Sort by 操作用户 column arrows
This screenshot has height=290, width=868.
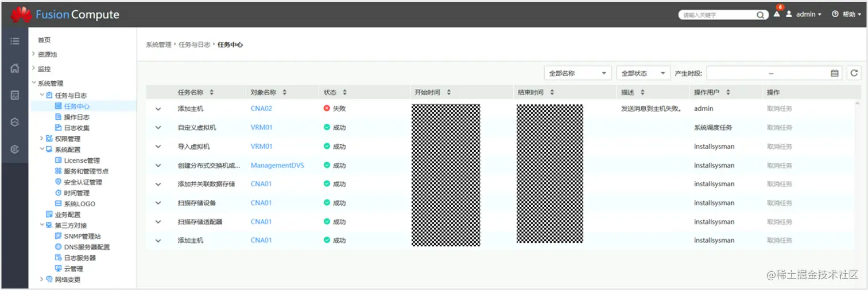[x=728, y=92]
